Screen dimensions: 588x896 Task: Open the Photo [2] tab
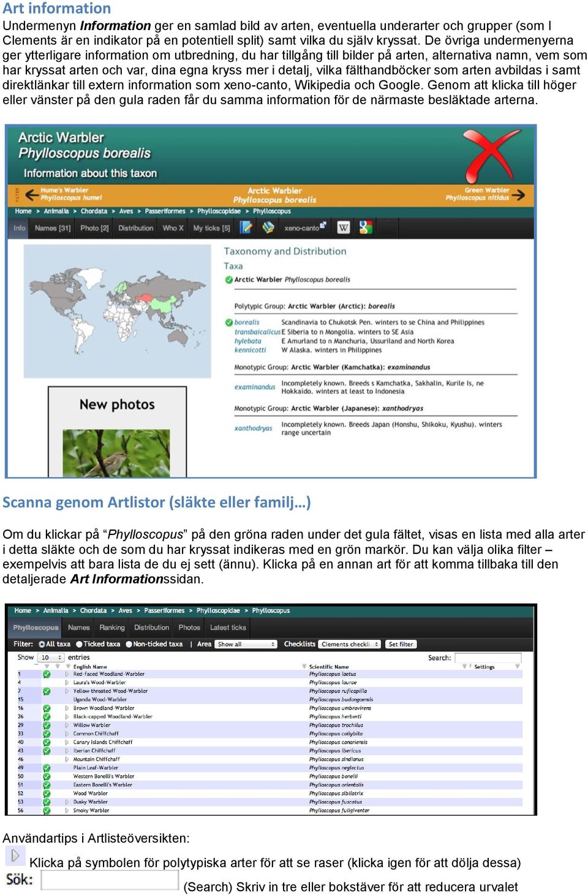click(94, 228)
